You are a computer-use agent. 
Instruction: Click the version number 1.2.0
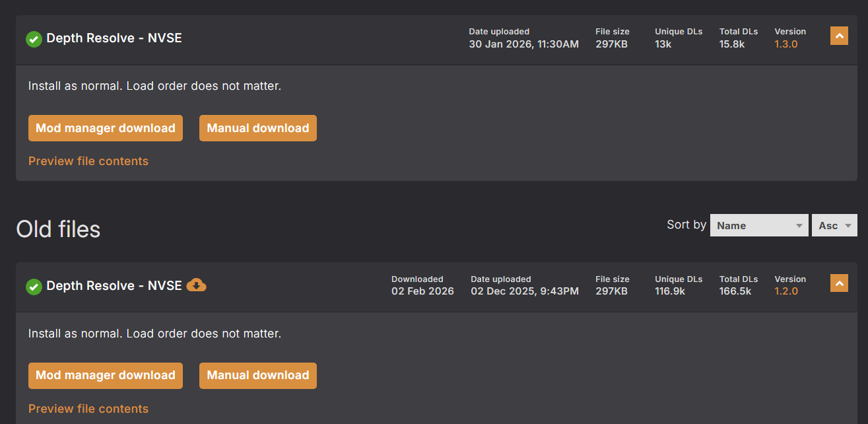786,291
